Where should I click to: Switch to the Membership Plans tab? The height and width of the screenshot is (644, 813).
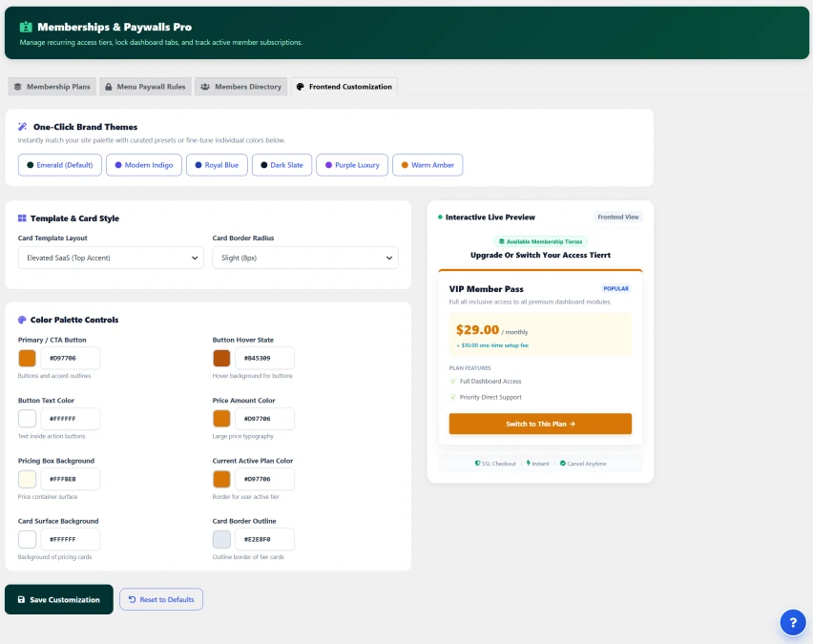pos(52,87)
